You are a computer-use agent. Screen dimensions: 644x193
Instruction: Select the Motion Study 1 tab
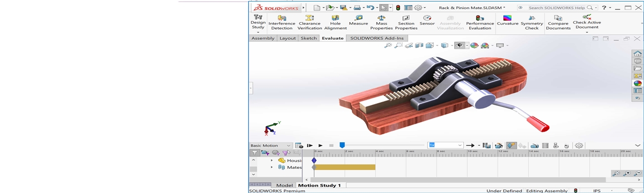coord(319,185)
